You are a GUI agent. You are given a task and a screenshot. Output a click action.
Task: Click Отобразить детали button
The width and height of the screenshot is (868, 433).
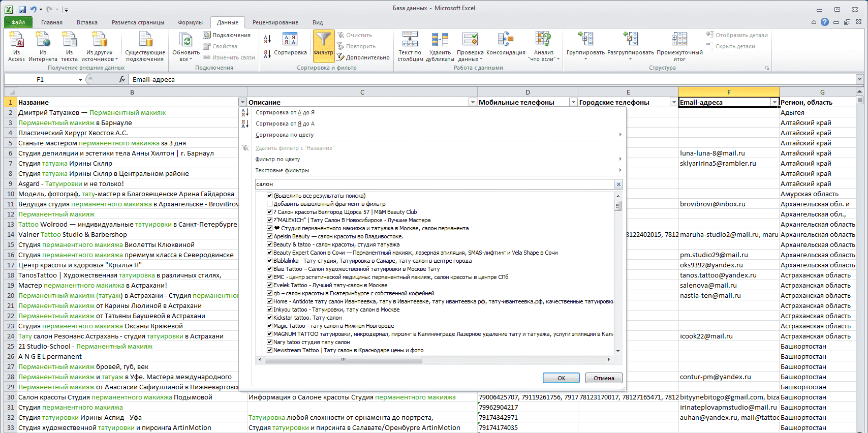click(737, 35)
